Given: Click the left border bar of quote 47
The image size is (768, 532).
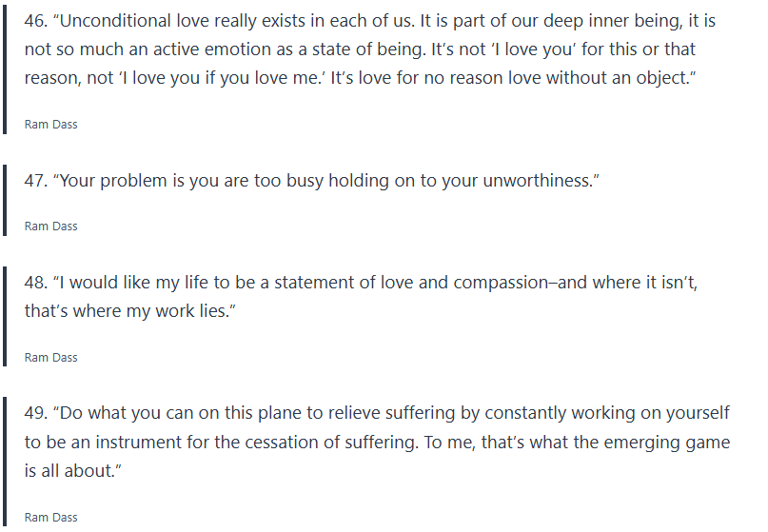Looking at the screenshot, I should [6, 199].
